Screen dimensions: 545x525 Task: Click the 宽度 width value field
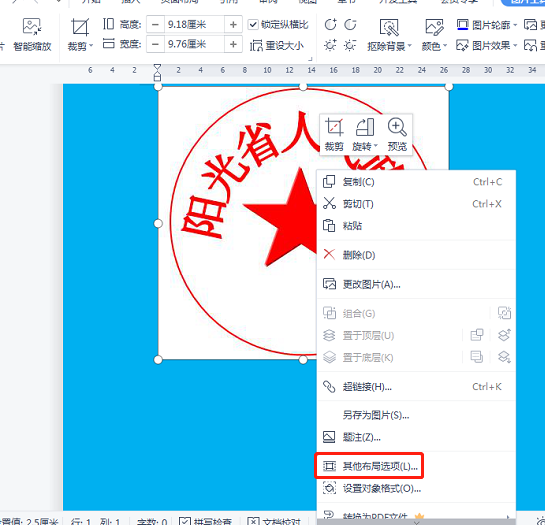(x=194, y=44)
